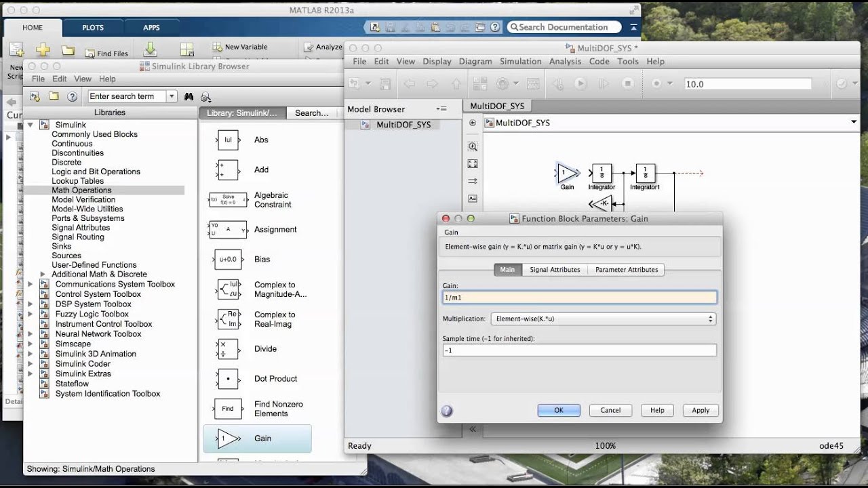The width and height of the screenshot is (868, 488).
Task: Select the Divide block icon
Action: (x=228, y=349)
